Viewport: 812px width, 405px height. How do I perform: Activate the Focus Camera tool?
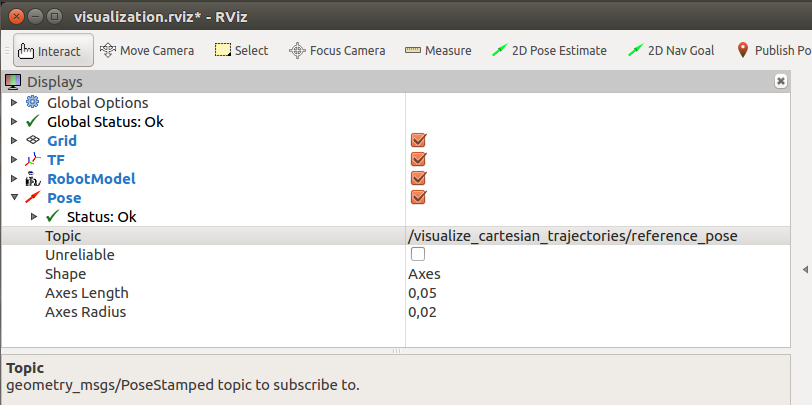point(337,51)
